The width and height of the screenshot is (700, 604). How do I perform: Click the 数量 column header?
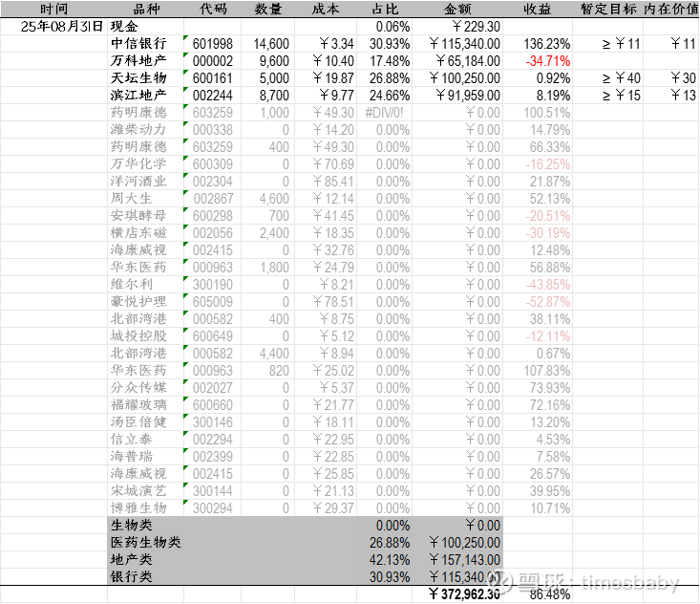(x=267, y=9)
